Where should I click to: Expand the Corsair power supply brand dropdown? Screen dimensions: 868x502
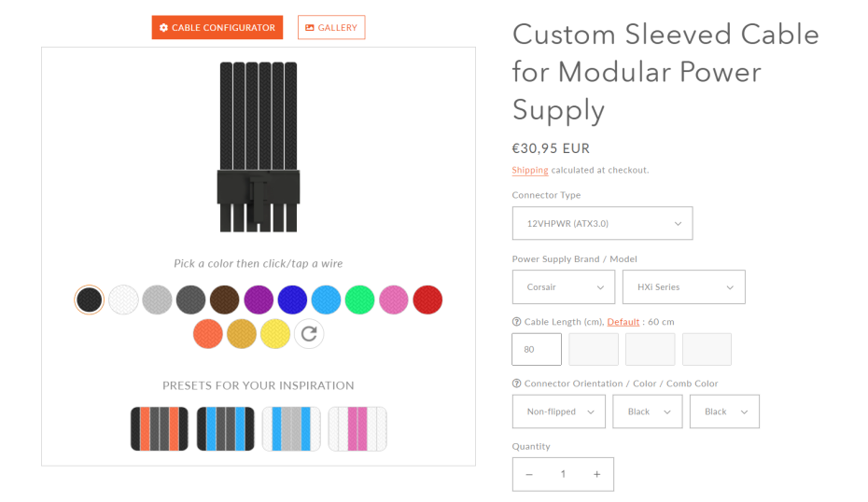(x=563, y=287)
